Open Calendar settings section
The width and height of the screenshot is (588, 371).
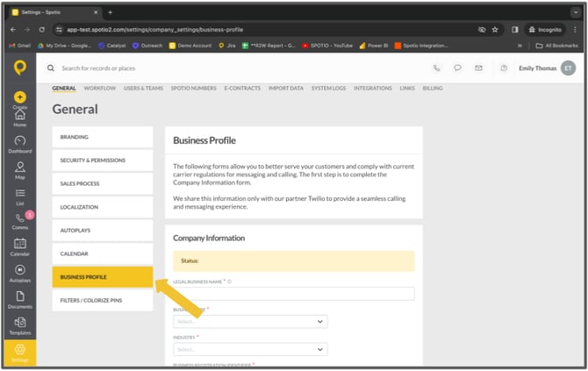[103, 253]
